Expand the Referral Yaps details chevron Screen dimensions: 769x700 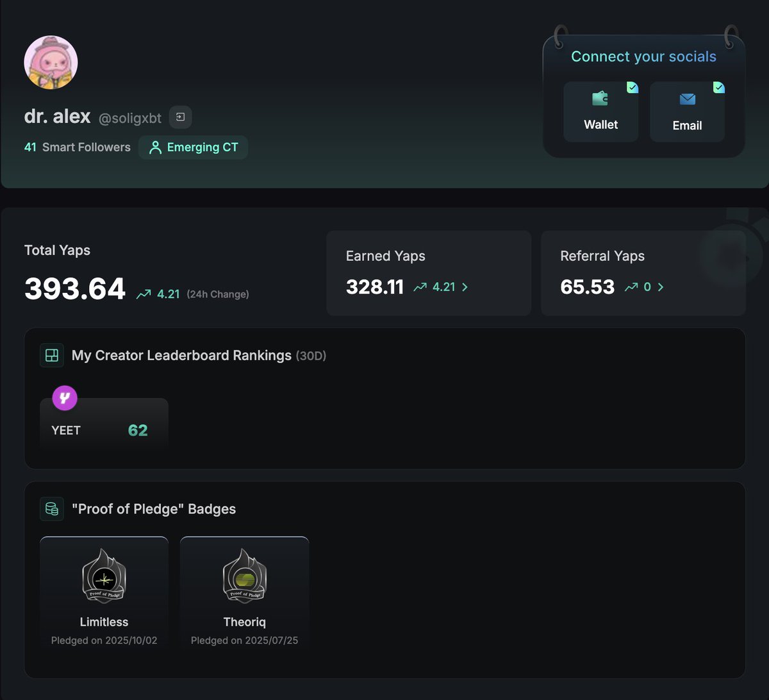660,287
